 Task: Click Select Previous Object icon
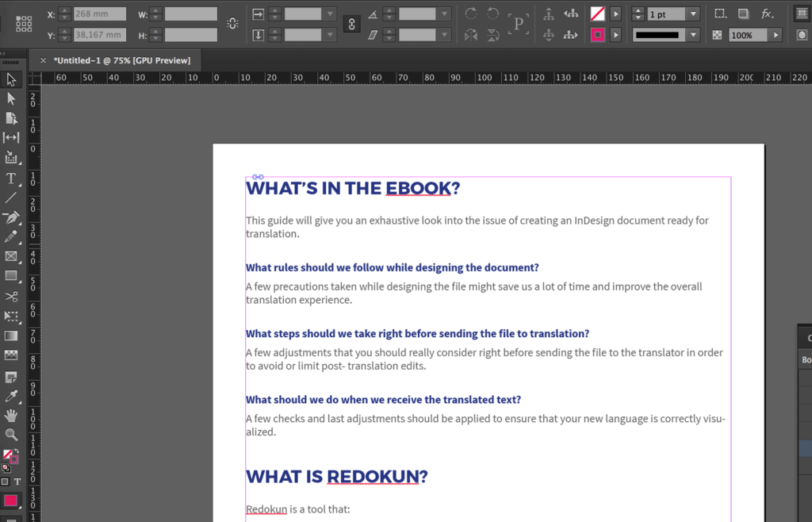click(x=571, y=14)
